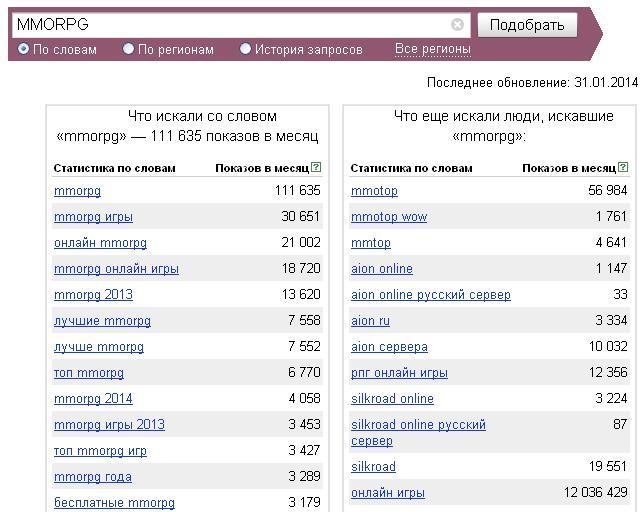Open the 'mmorpg 2013' link
Image resolution: width=643 pixels, height=512 pixels.
pyautogui.click(x=93, y=295)
